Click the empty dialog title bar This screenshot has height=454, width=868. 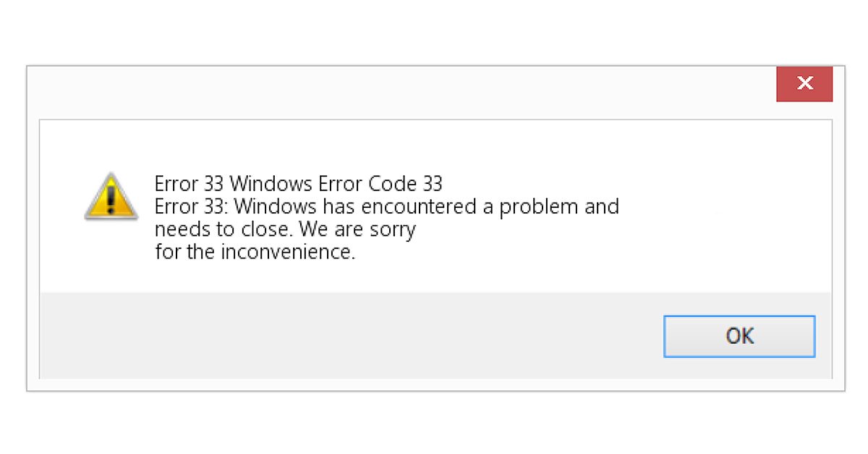pos(398,92)
